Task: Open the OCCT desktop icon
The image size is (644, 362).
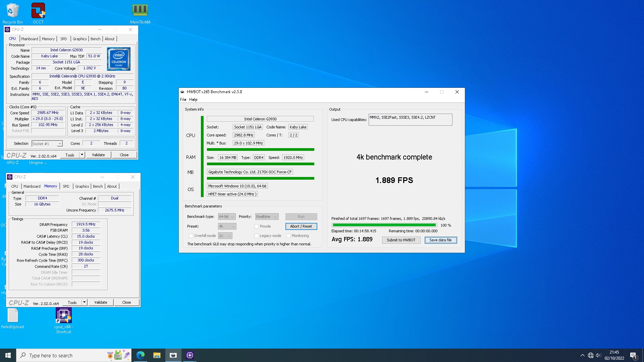Action: pos(38,13)
